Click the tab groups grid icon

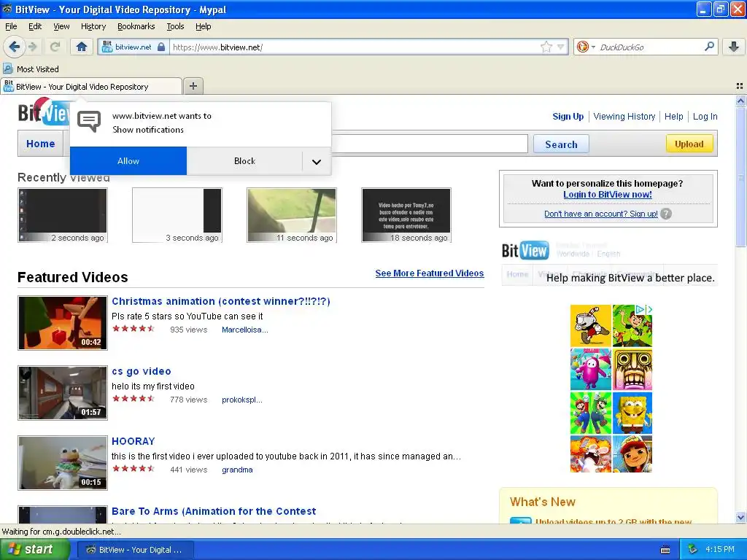740,86
